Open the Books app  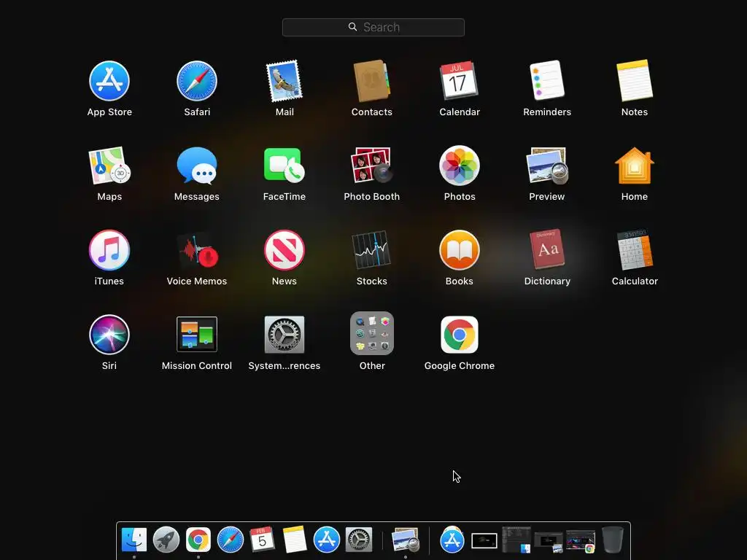click(460, 250)
